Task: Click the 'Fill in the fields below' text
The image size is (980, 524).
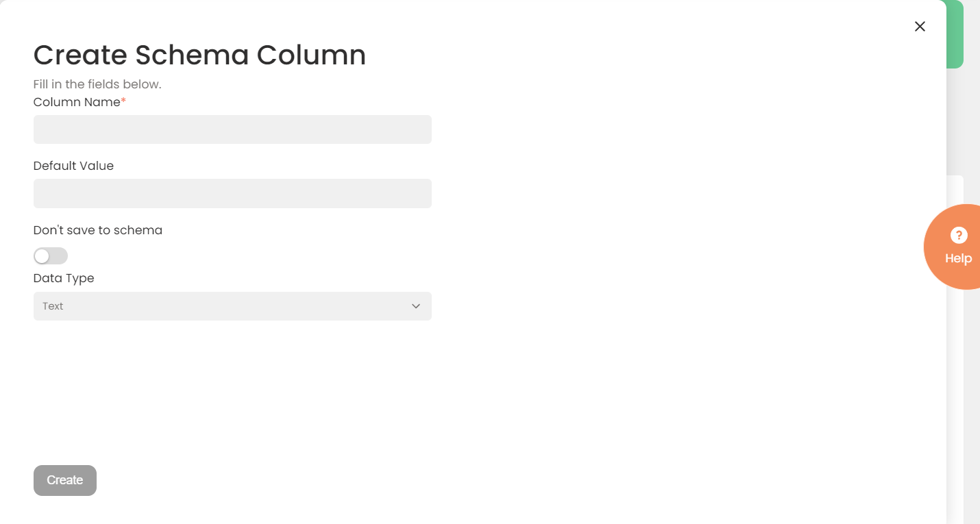Action: [x=97, y=84]
